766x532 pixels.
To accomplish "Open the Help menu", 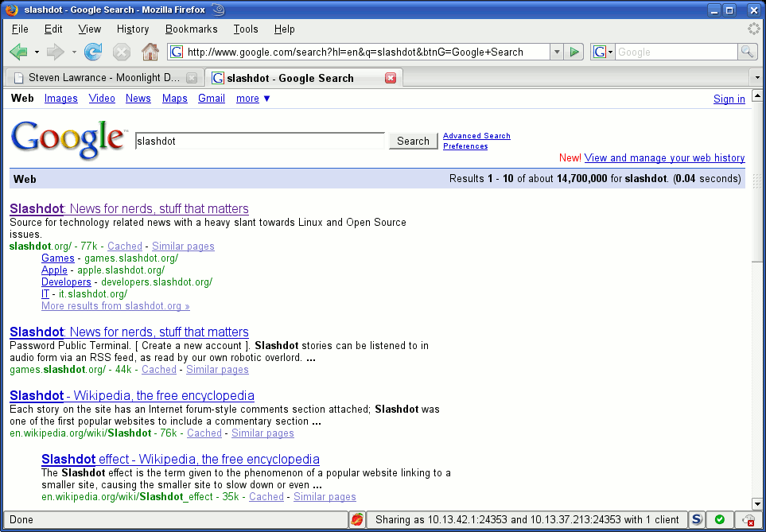I will point(284,29).
